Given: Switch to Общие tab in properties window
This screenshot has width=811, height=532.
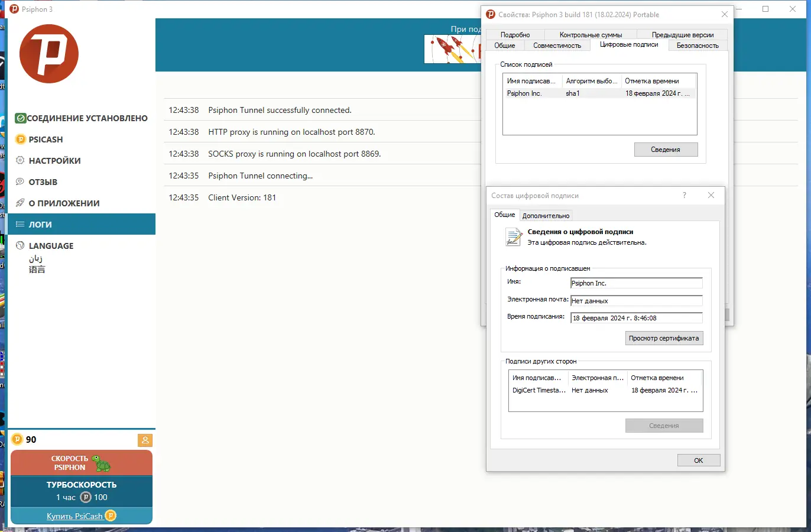Looking at the screenshot, I should tap(505, 46).
